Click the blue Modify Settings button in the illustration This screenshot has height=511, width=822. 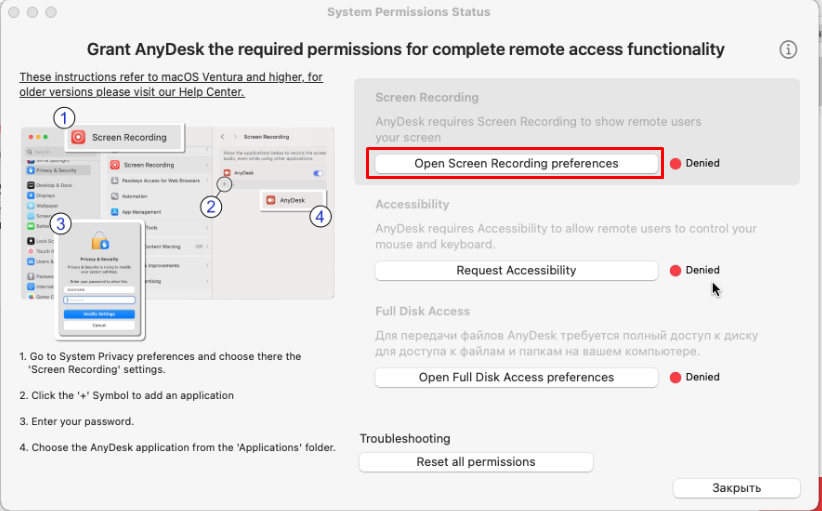tap(99, 314)
